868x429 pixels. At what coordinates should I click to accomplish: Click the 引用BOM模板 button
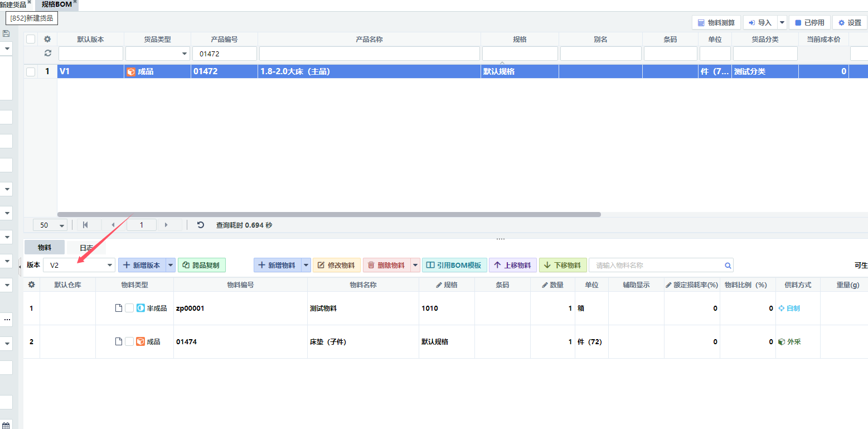(x=454, y=266)
